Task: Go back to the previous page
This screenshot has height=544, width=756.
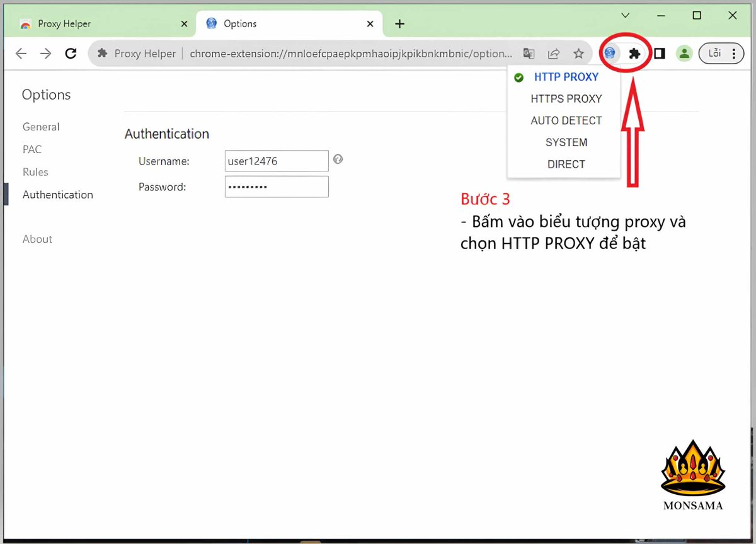Action: (x=21, y=54)
